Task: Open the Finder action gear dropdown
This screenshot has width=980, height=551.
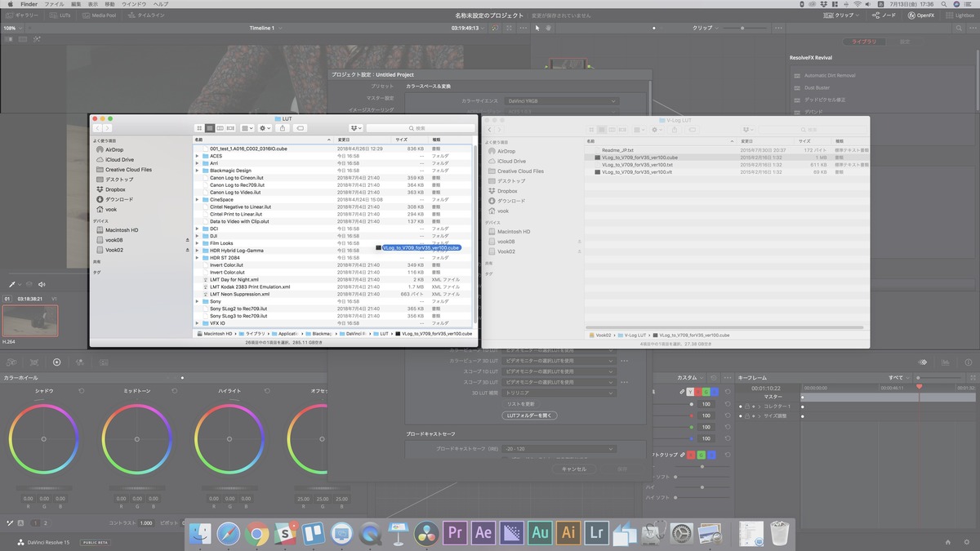Action: click(x=265, y=128)
